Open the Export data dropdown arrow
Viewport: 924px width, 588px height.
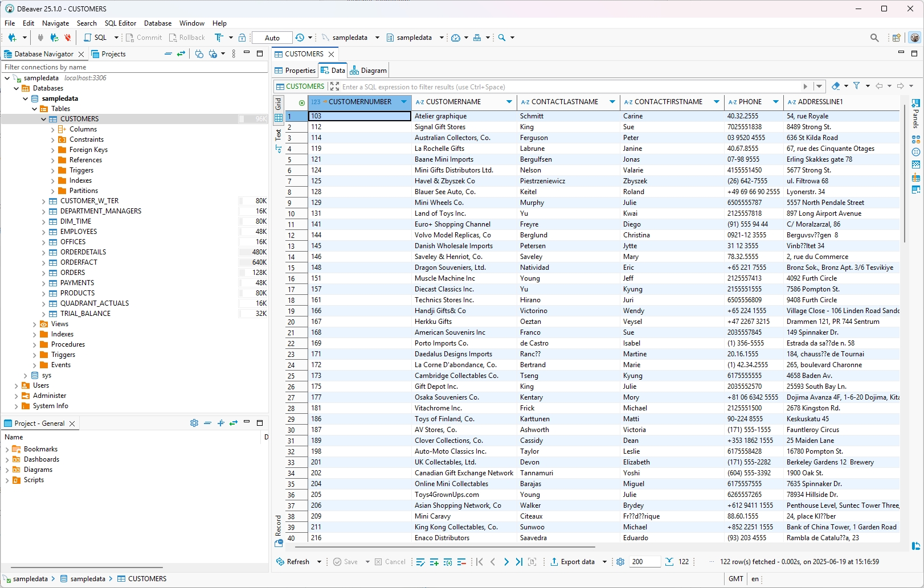604,562
